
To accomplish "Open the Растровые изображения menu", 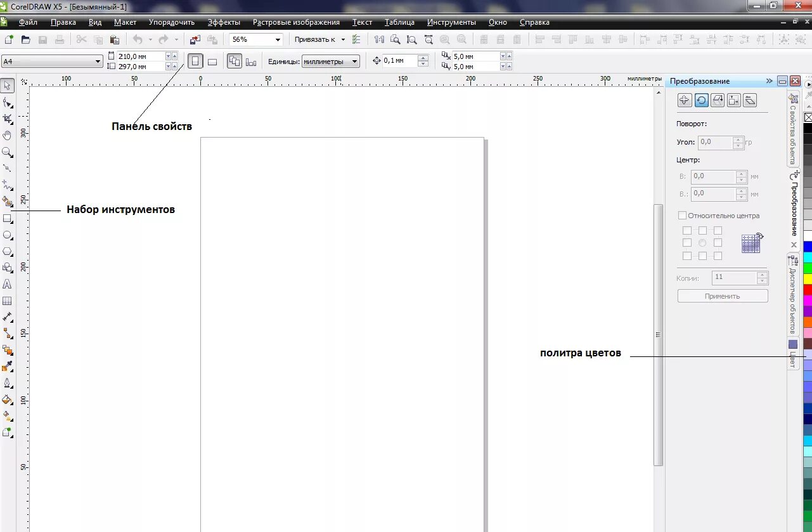I will point(296,22).
